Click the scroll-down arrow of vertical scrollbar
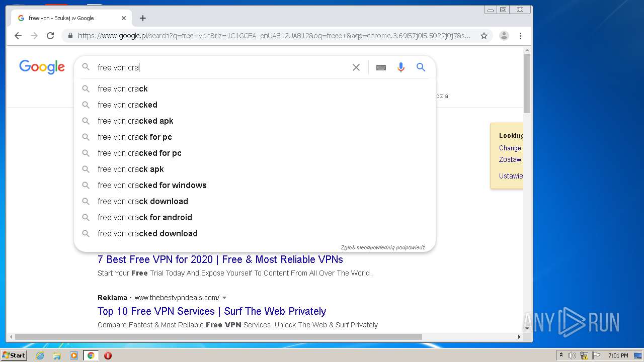The image size is (644, 362). (527, 328)
